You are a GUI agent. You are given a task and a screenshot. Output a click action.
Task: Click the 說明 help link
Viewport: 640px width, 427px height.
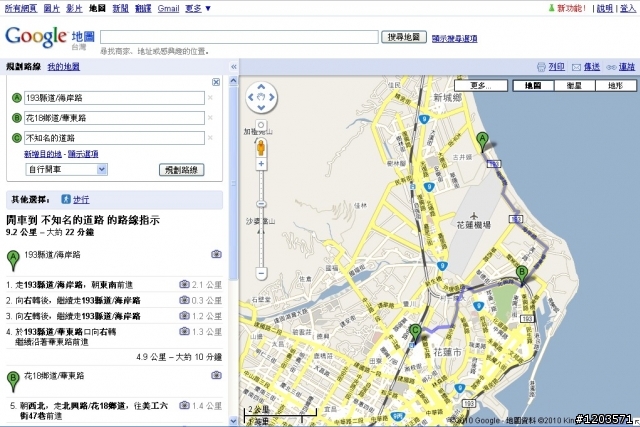pyautogui.click(x=605, y=8)
